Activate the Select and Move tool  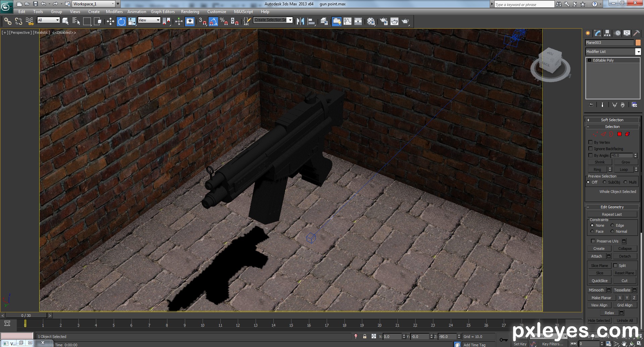coord(110,21)
